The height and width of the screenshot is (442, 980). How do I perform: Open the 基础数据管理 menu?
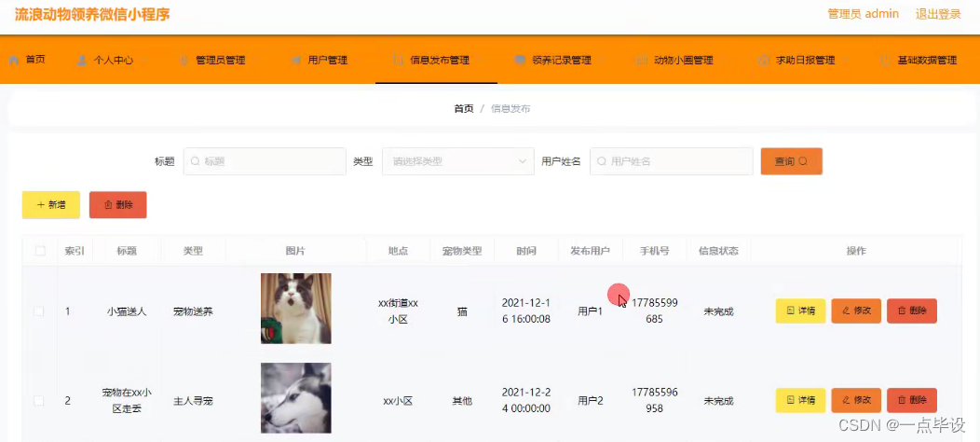point(920,60)
